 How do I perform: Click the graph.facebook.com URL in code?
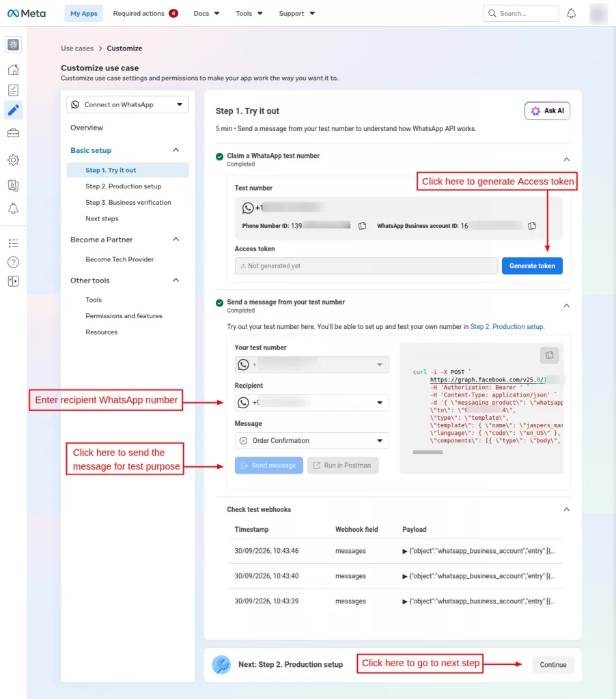click(x=488, y=380)
